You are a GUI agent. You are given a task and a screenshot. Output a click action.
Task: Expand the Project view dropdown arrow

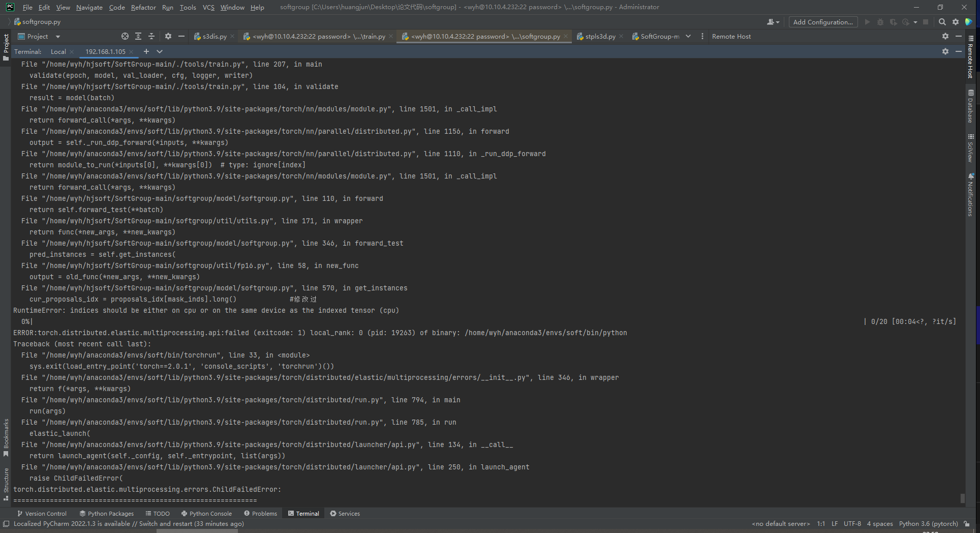coord(57,36)
